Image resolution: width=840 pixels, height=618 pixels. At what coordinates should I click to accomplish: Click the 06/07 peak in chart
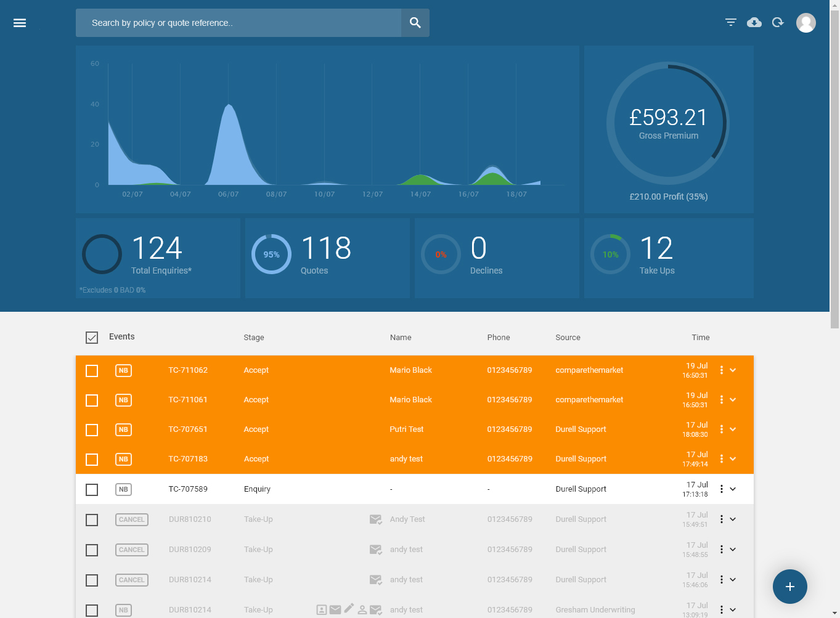pos(229,106)
